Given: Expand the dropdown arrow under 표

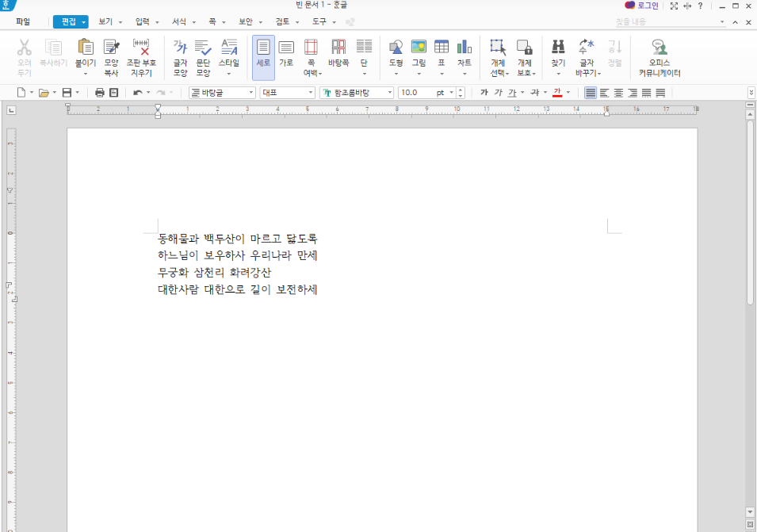Looking at the screenshot, I should 442,74.
